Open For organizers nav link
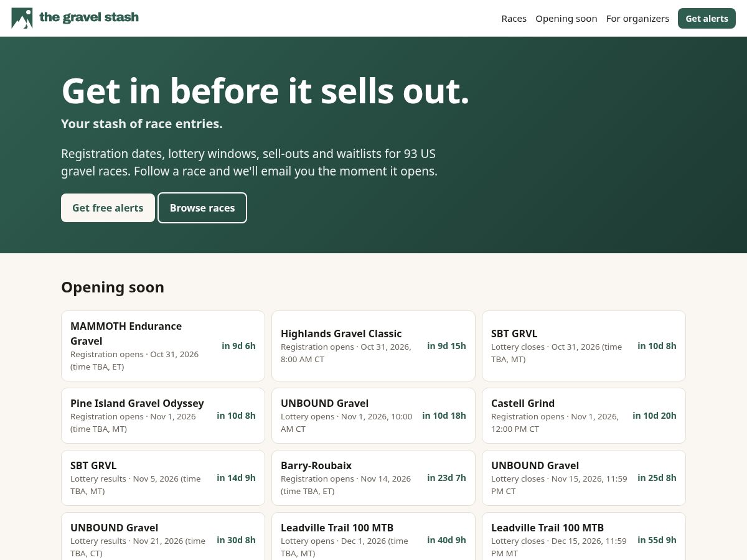 638,19
